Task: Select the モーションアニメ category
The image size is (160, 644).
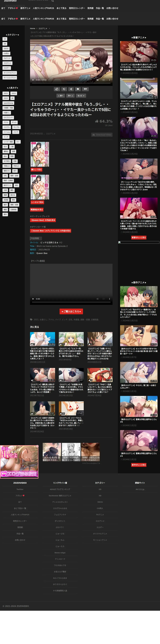Action: point(10,78)
